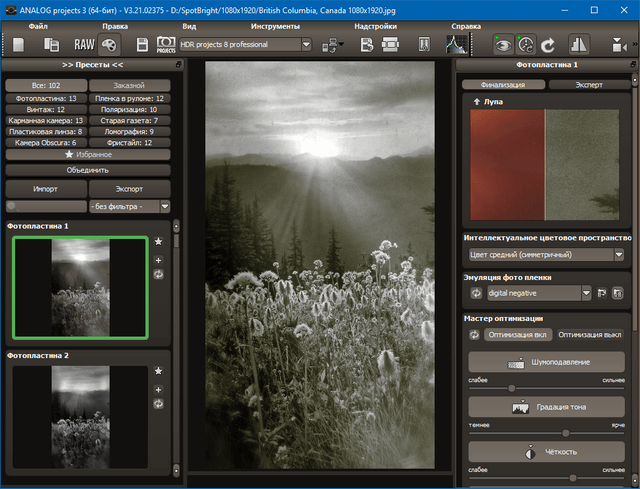Click the save floppy disk icon
The image size is (640, 489).
(143, 44)
